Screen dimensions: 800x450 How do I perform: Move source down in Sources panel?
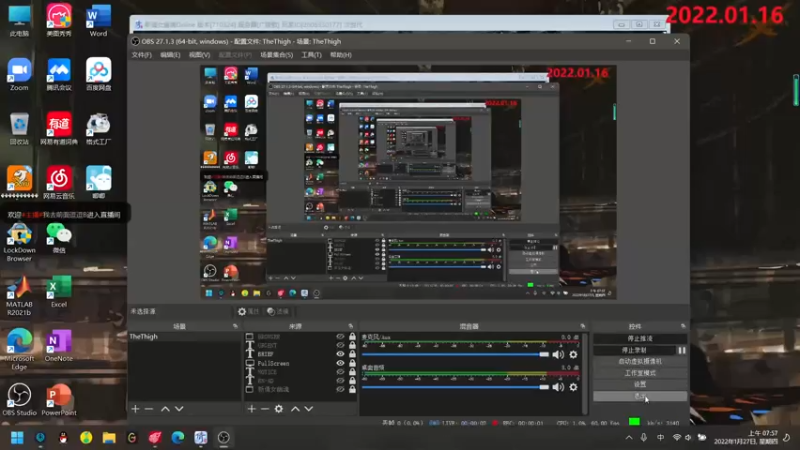tap(309, 409)
